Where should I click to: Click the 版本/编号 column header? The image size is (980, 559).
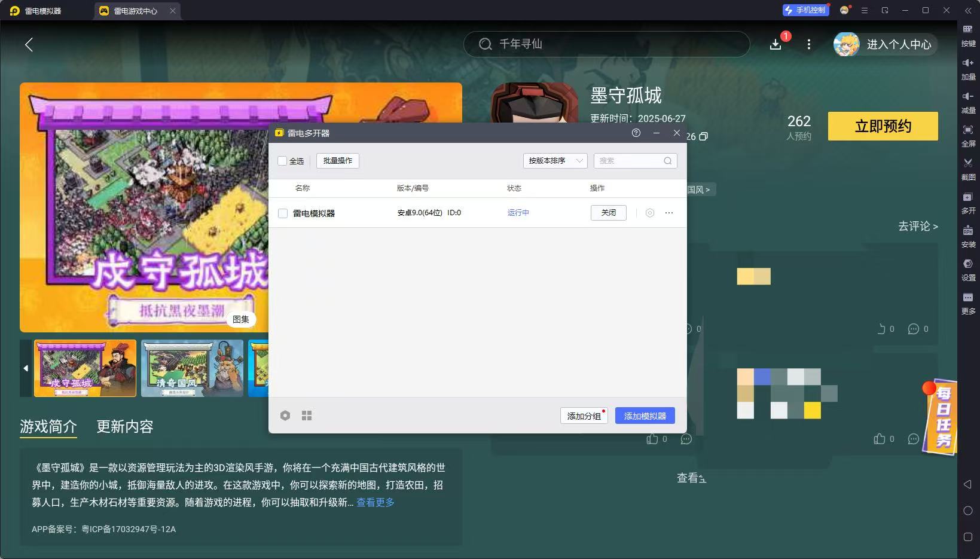tap(413, 188)
